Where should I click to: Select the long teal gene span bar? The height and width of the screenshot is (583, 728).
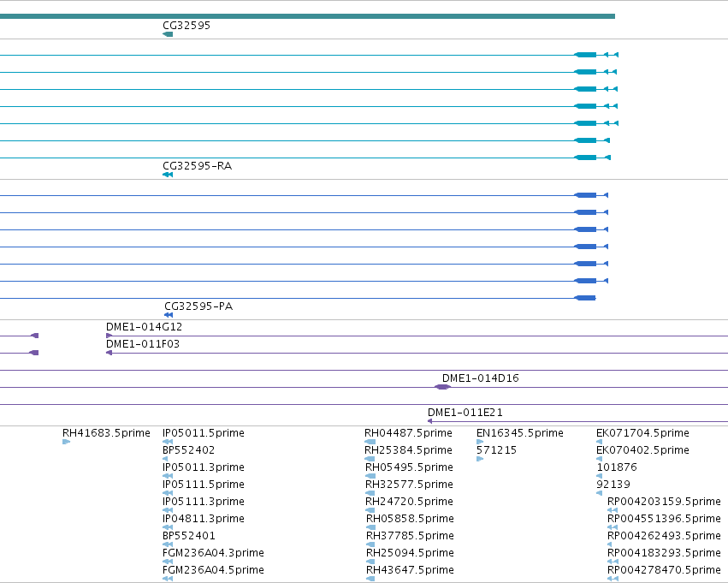[x=307, y=16]
